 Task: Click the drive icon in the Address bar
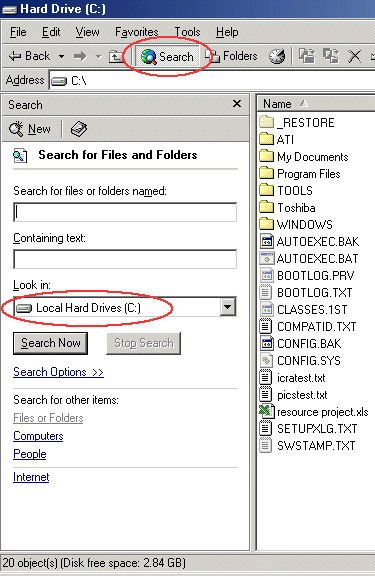(59, 81)
